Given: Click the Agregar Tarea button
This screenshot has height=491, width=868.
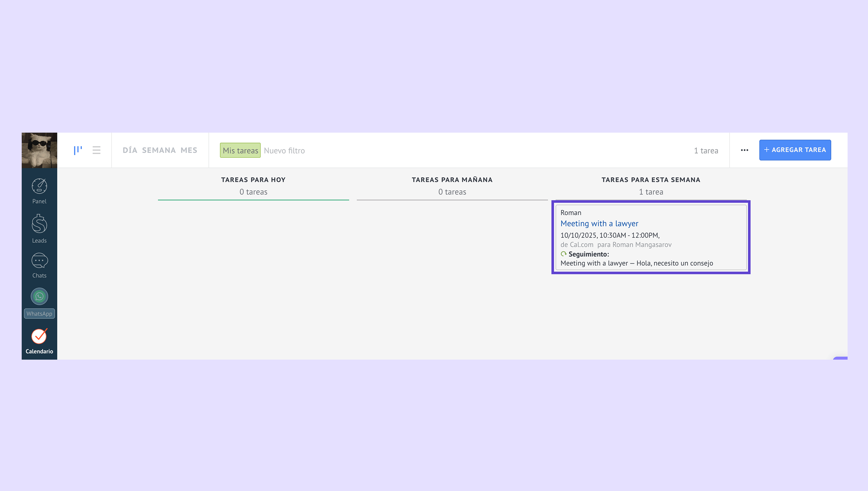Looking at the screenshot, I should [795, 150].
